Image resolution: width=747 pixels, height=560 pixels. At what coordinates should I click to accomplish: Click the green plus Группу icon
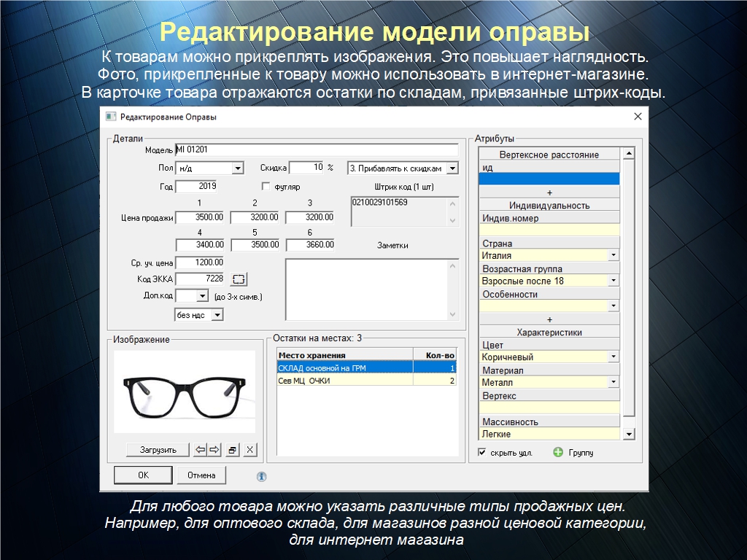point(559,452)
